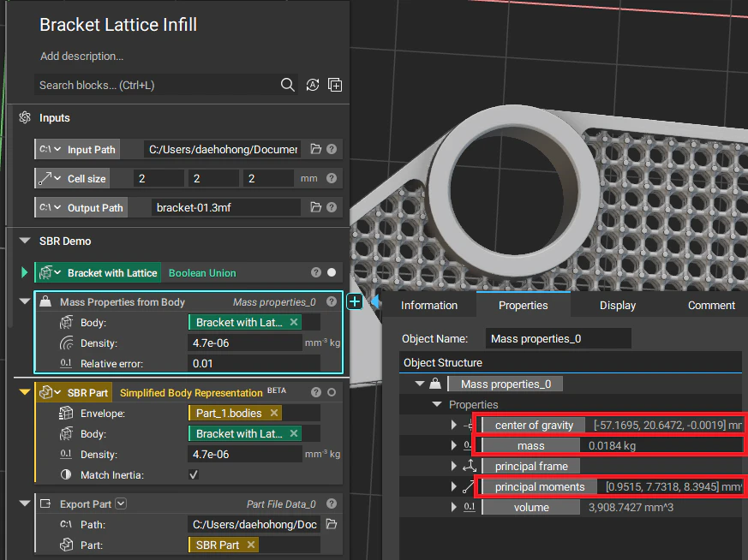Image resolution: width=748 pixels, height=560 pixels.
Task: Click Relative error field 0.01
Action: [x=254, y=363]
